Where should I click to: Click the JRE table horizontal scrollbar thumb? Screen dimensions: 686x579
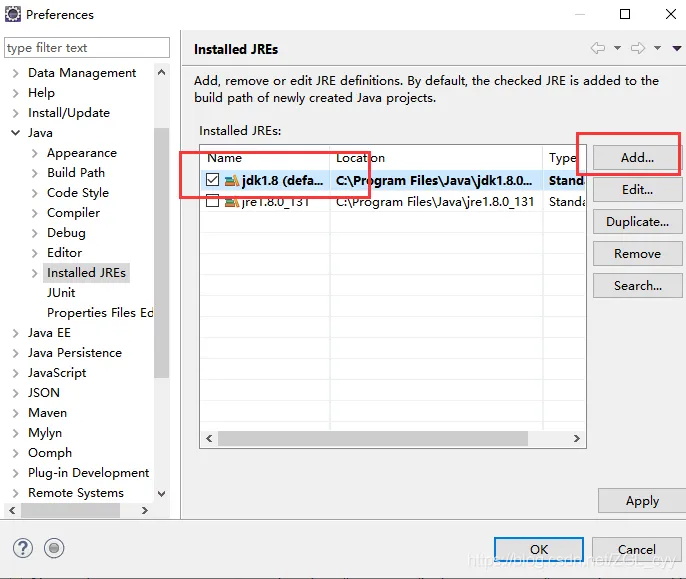(373, 439)
